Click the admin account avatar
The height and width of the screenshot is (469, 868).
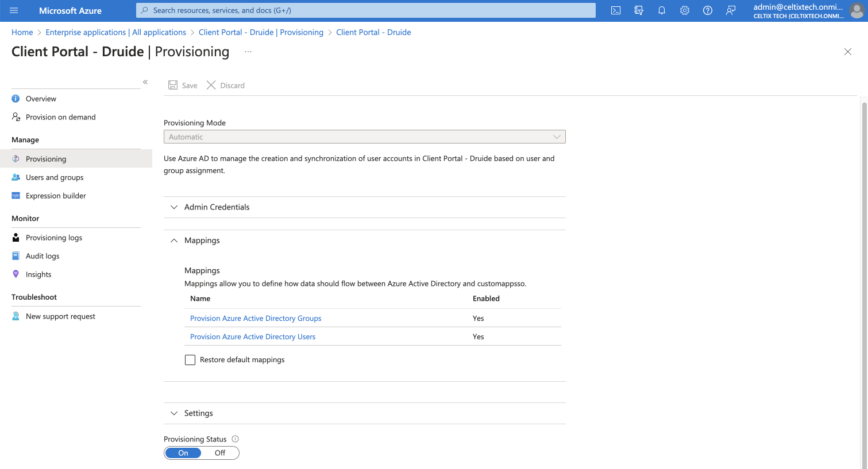[857, 10]
